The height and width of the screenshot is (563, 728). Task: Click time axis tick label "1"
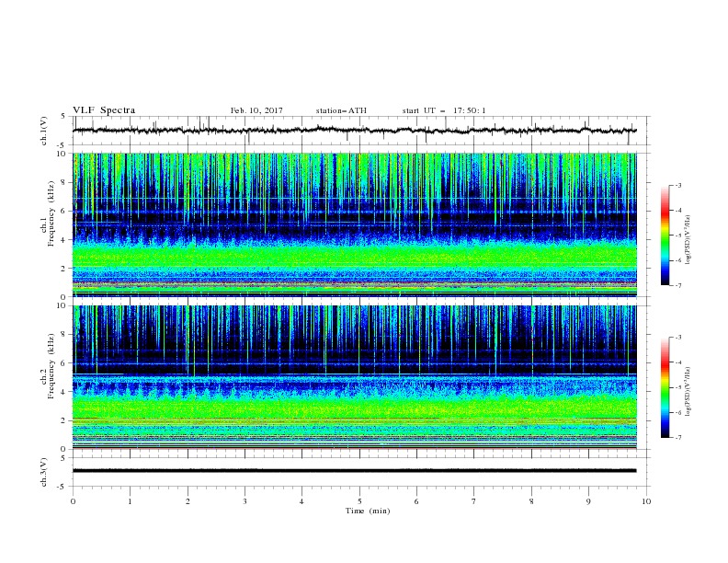(130, 501)
